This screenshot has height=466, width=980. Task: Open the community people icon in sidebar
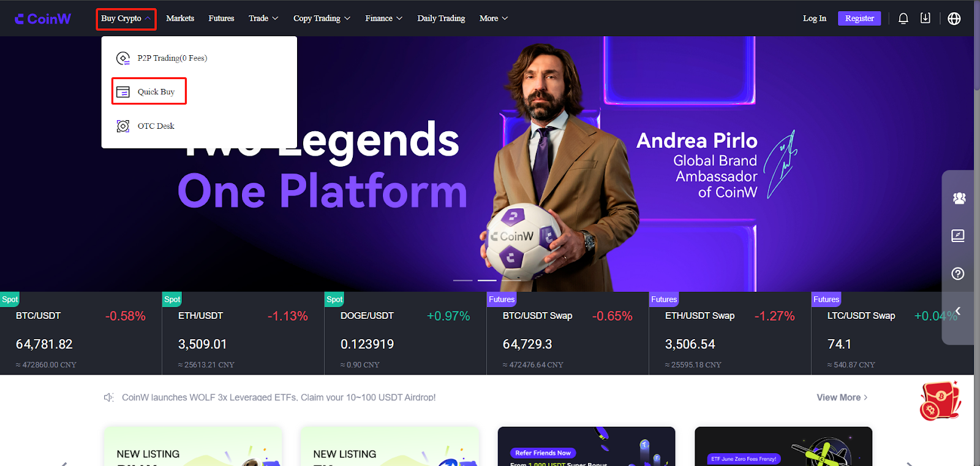[x=959, y=198]
